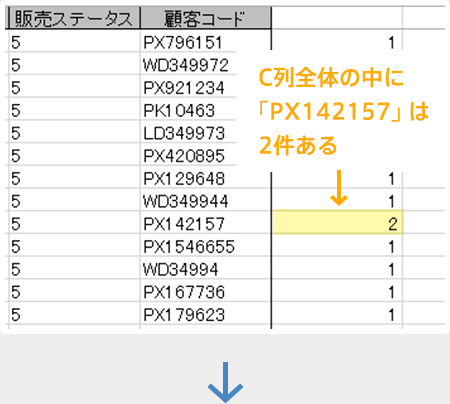Click status cell 5 in PK10463 row

coord(74,109)
